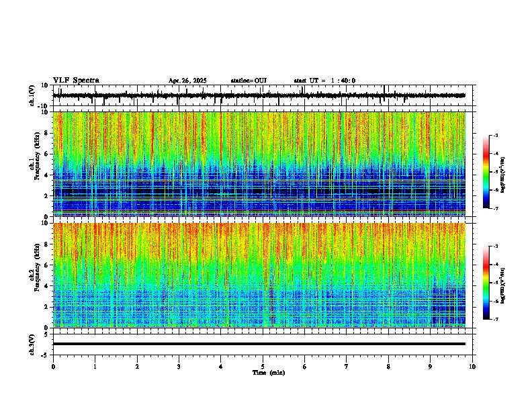Click time axis tick label '5'
The height and width of the screenshot is (411, 532).
pyautogui.click(x=263, y=367)
